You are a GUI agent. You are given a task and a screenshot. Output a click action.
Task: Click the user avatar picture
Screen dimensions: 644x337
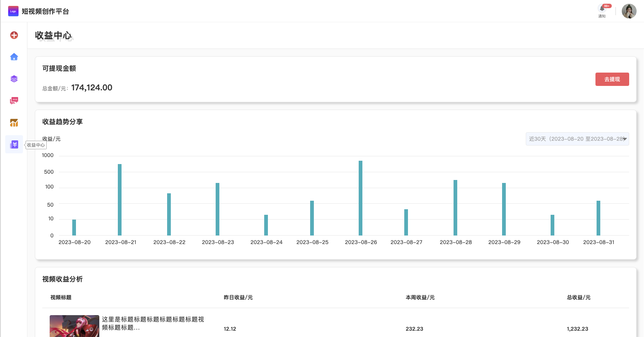pos(629,11)
